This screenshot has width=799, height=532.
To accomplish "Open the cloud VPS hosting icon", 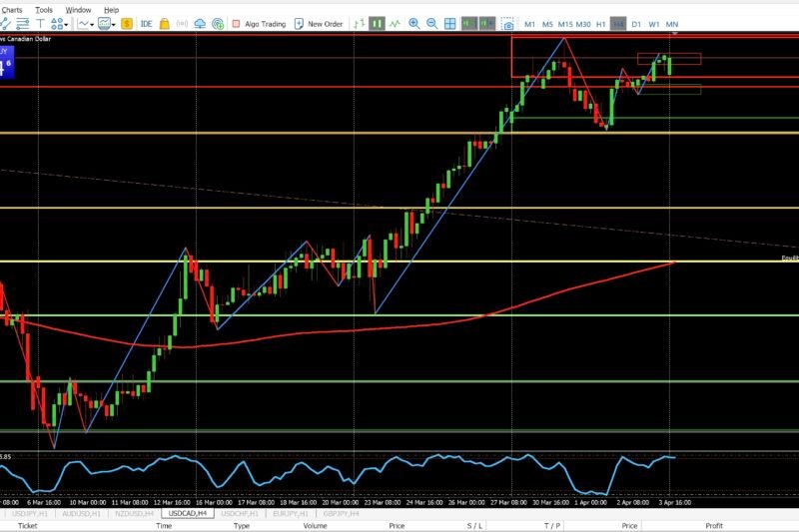I will 201,23.
